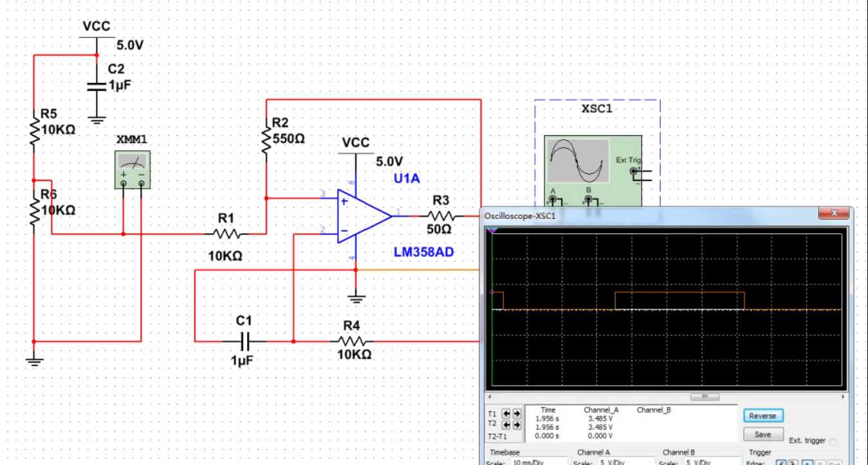Viewport: 868px width, 465px height.
Task: Click the Channel_A 3.485 V reading for T1
Action: (600, 419)
